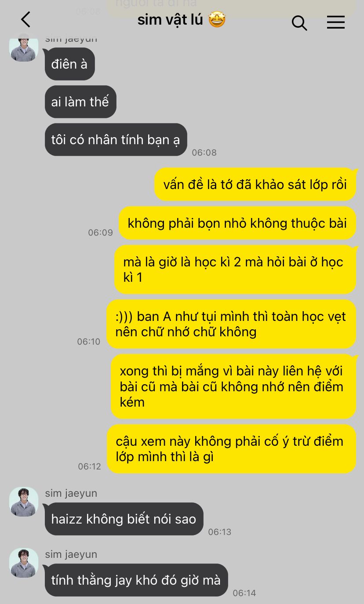Image resolution: width=364 pixels, height=604 pixels.
Task: Tap the chat title 'sim vật lú'
Action: pyautogui.click(x=170, y=20)
